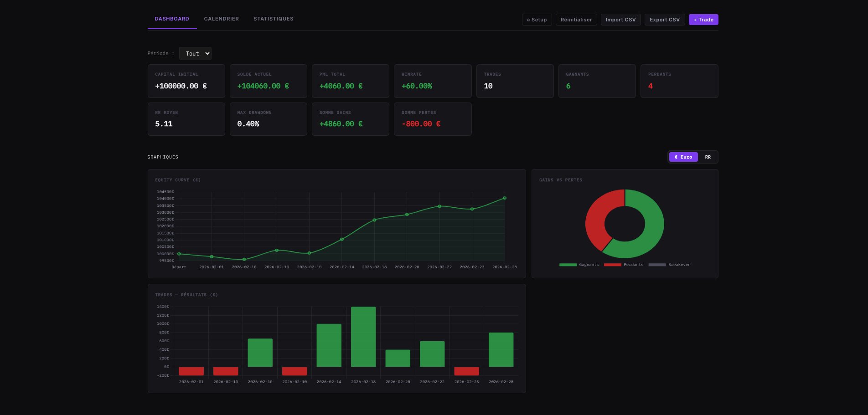Click the purple + Trade button
This screenshot has width=868, height=415.
[703, 20]
